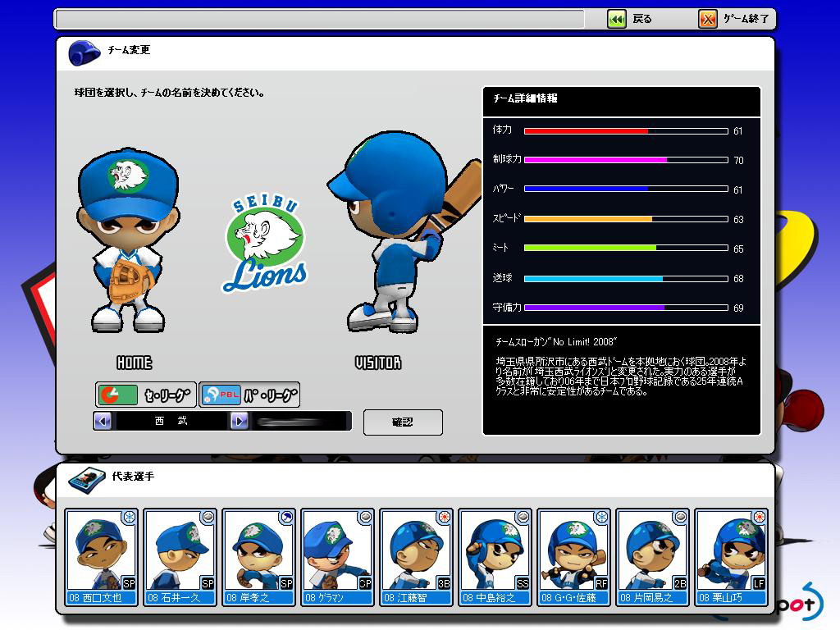Click the gray condition icon on グラマン's card
The width and height of the screenshot is (840, 630).
click(365, 518)
